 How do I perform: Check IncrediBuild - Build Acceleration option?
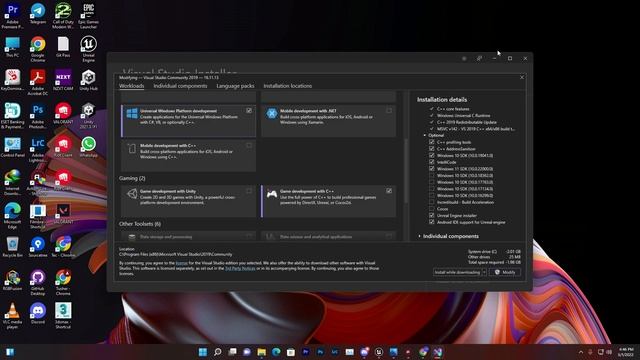pos(432,202)
